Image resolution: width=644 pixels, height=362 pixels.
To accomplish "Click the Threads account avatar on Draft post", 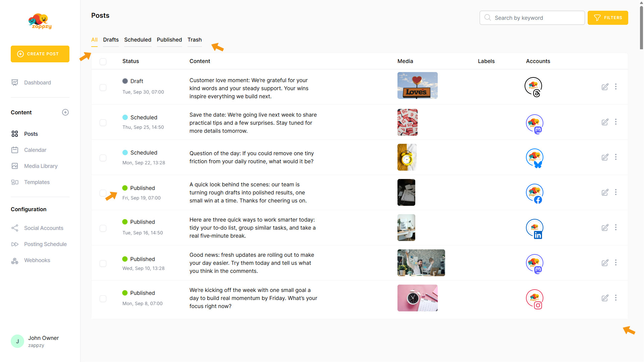I will pyautogui.click(x=533, y=86).
